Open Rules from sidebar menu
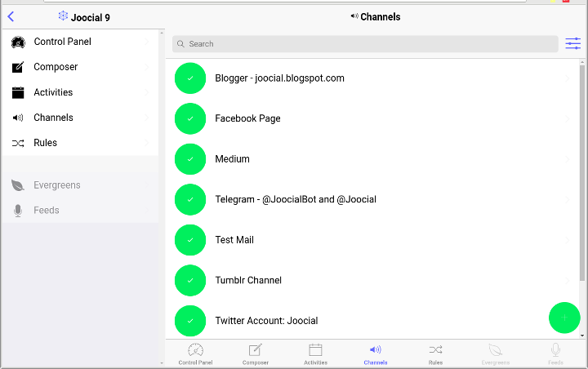 80,143
